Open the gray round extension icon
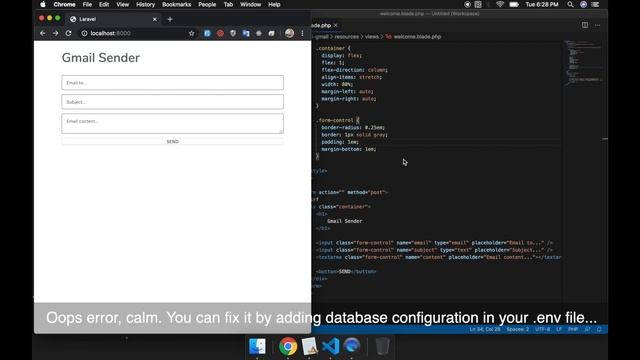 259,33
